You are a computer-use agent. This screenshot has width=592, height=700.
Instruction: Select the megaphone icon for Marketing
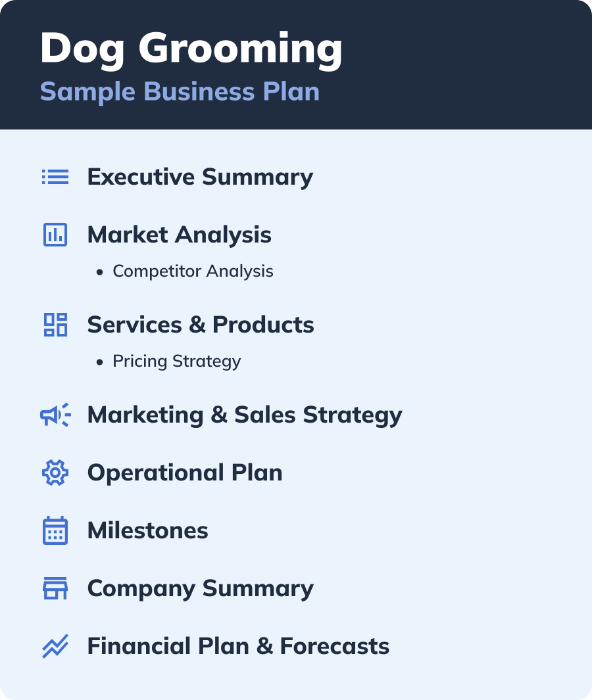pos(55,415)
